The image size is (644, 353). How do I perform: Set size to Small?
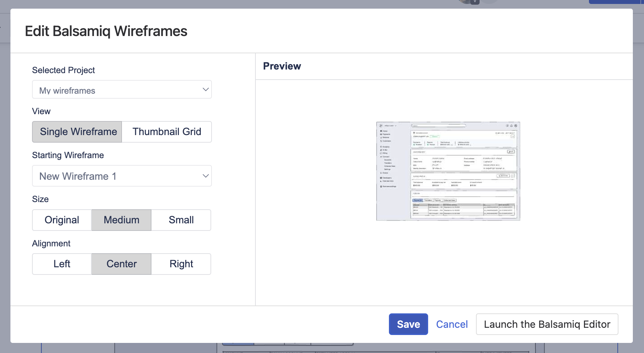(181, 220)
